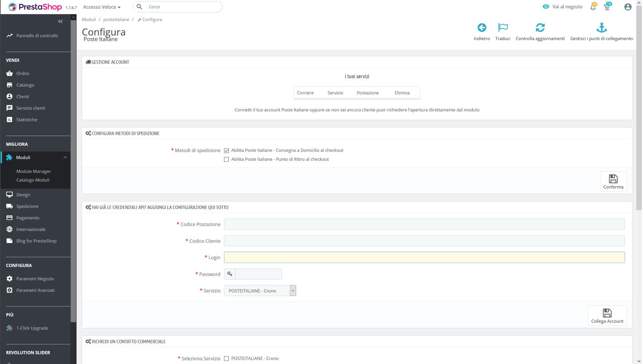Check POSTEITALIANE - Crono under Seleziona Servizio
This screenshot has height=364, width=642.
point(226,359)
